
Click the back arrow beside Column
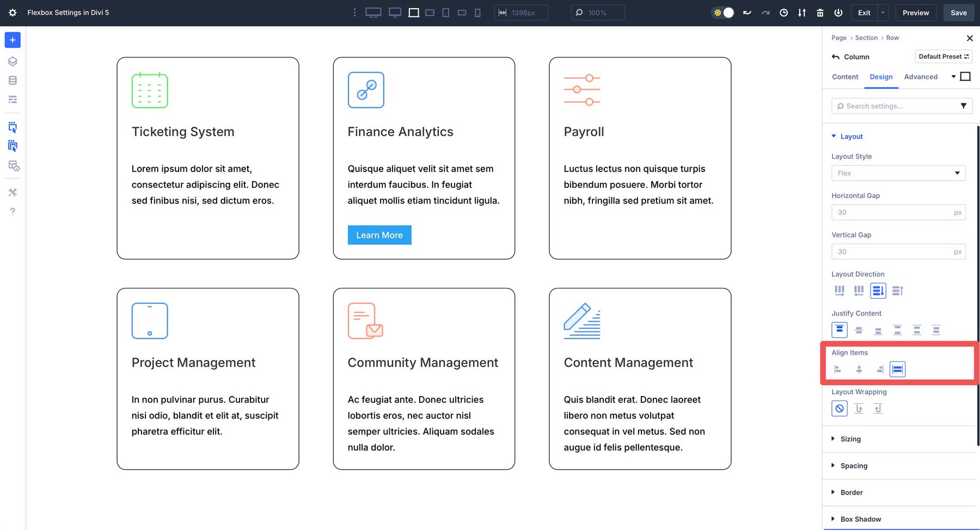(836, 57)
